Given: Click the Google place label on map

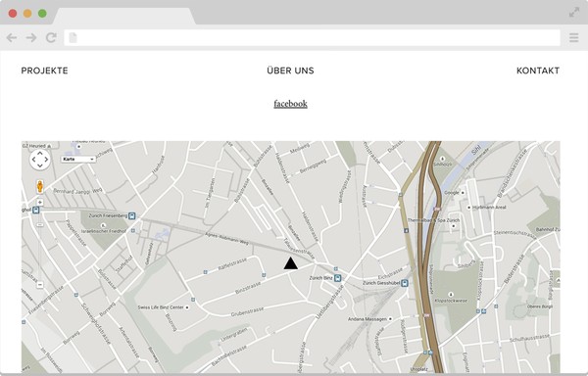Looking at the screenshot, I should coord(452,193).
